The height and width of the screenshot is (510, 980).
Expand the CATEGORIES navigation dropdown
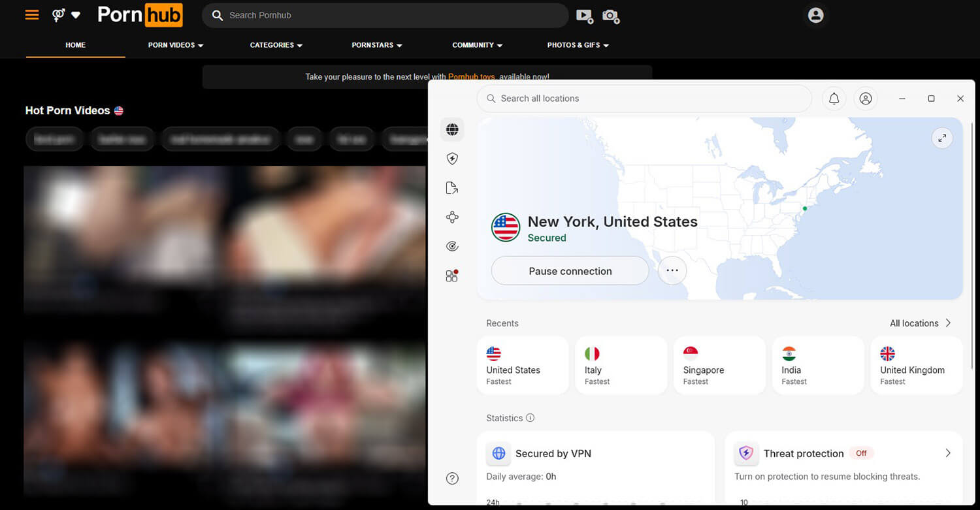276,45
